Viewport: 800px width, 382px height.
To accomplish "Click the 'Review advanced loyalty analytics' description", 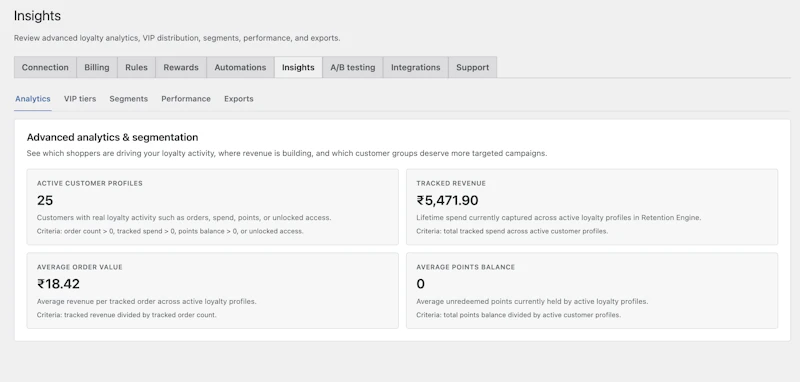I will (177, 38).
